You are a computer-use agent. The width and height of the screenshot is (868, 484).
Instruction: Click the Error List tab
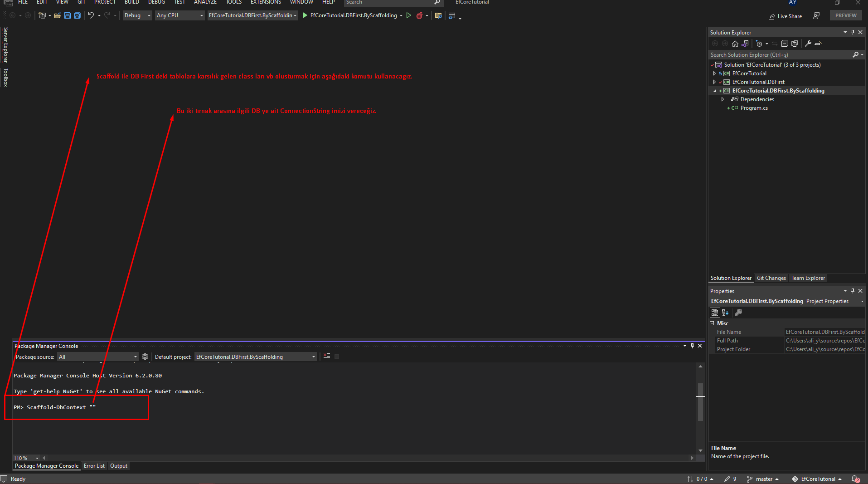[94, 465]
